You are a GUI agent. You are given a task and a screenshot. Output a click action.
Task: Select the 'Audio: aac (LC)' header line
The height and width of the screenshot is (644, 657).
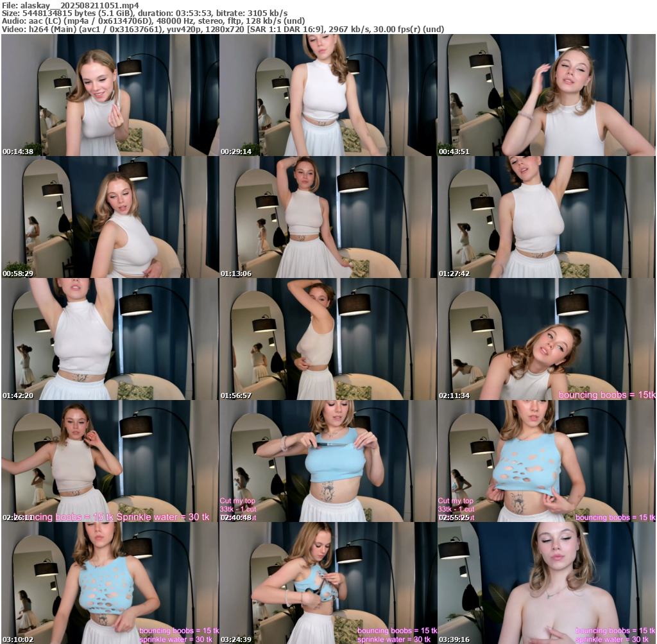point(153,21)
